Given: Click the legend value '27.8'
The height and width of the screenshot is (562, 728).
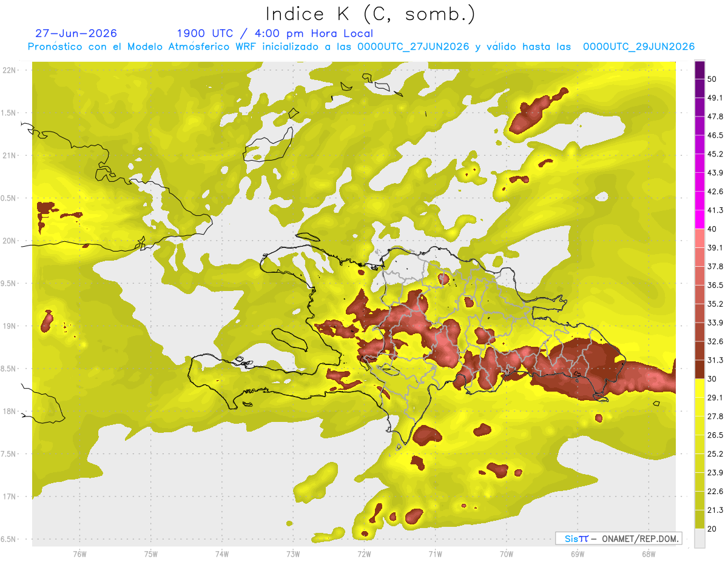Looking at the screenshot, I should coord(715,416).
